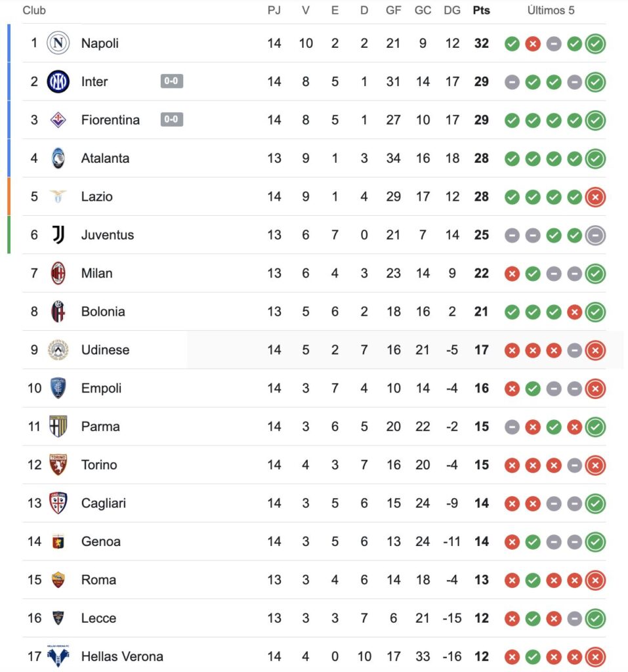Select the Udinese table row
The height and width of the screenshot is (672, 628).
314,350
